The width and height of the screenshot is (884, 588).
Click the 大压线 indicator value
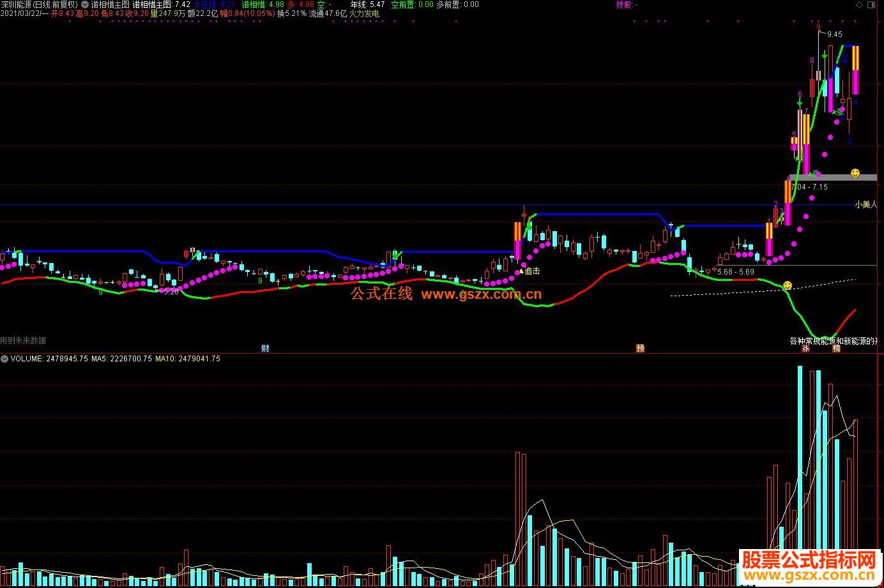214,4
